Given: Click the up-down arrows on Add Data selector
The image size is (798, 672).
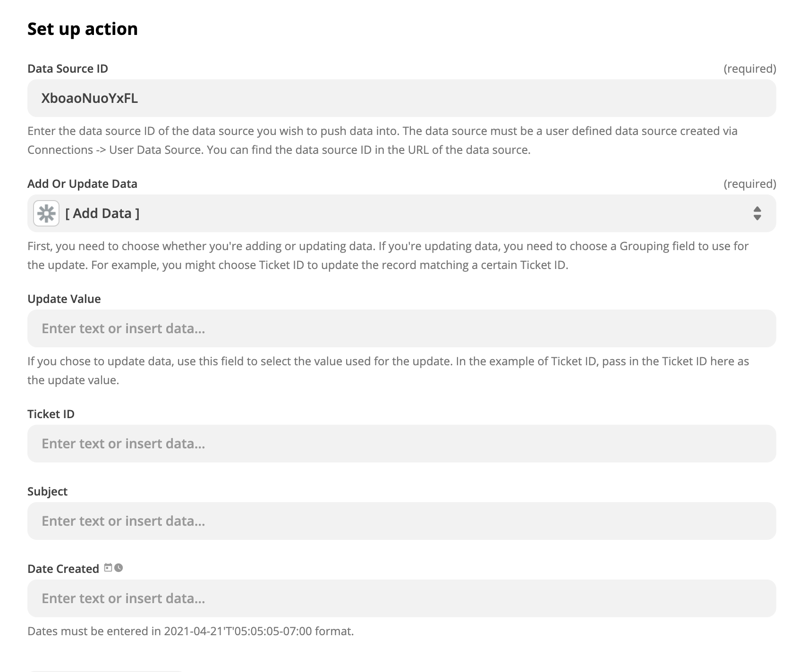Looking at the screenshot, I should tap(757, 213).
